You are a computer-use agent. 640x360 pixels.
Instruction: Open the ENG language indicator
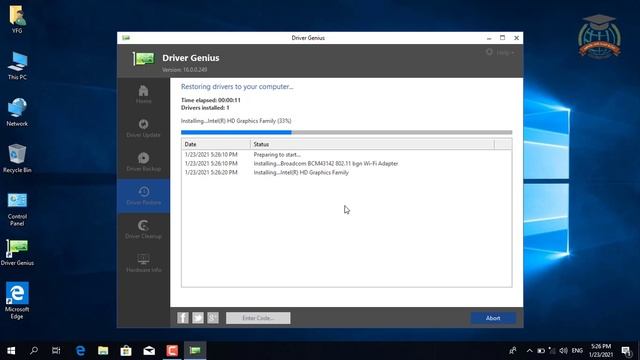(577, 351)
